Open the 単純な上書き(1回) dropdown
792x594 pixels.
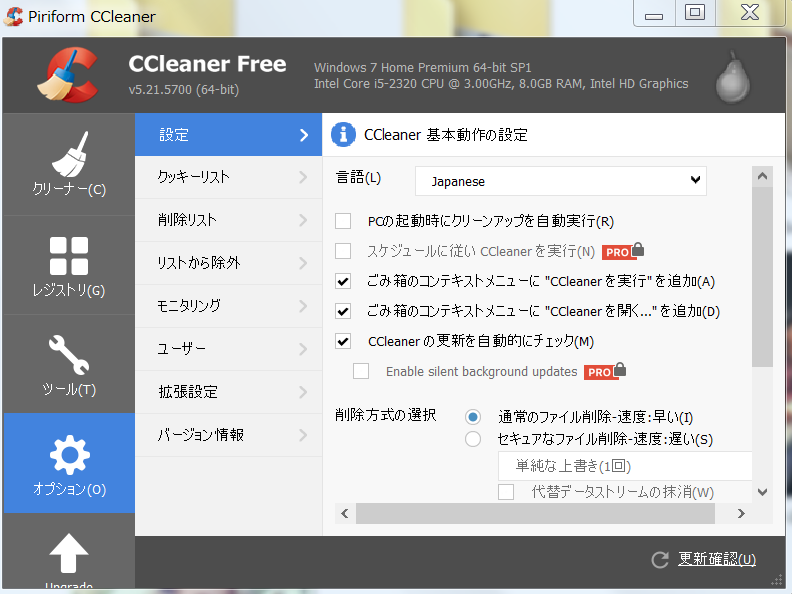tap(625, 466)
